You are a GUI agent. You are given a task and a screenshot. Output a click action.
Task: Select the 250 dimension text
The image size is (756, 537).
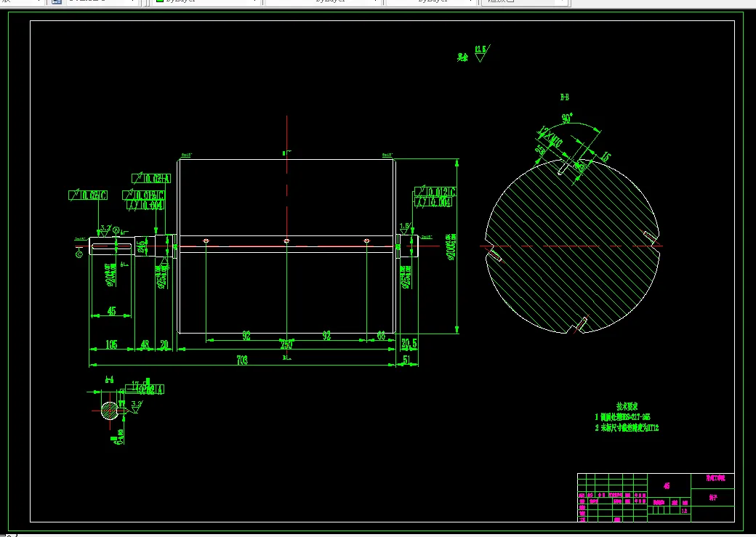pyautogui.click(x=286, y=344)
